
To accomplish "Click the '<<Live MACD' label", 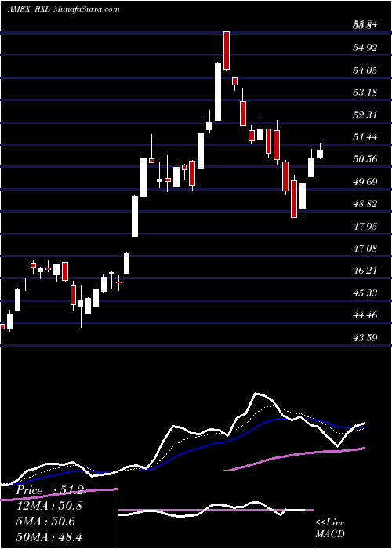I will click(x=330, y=529).
